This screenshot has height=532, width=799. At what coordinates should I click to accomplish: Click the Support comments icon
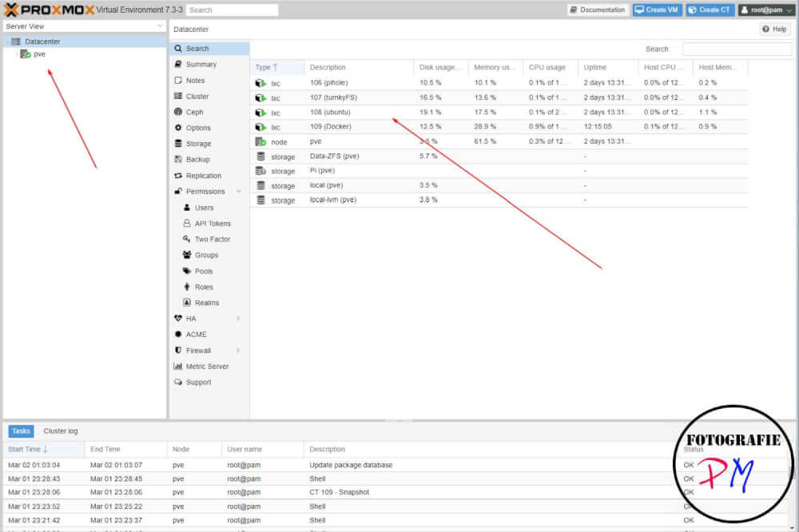(178, 382)
